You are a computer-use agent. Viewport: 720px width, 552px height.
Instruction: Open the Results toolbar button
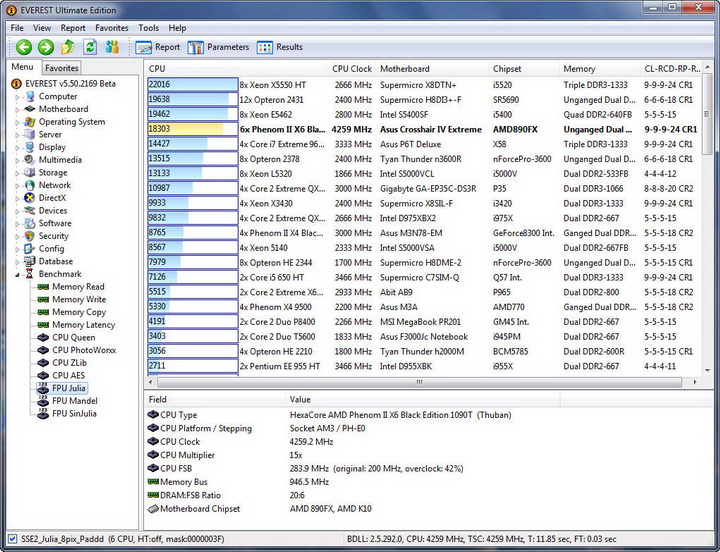280,47
